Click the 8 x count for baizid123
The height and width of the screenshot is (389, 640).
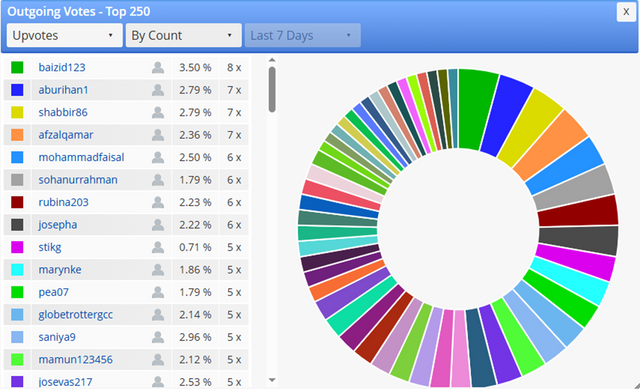point(234,67)
